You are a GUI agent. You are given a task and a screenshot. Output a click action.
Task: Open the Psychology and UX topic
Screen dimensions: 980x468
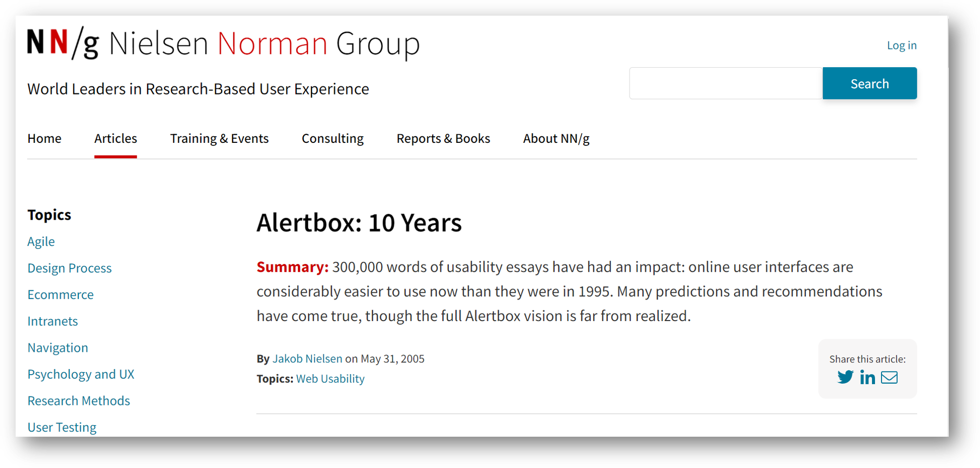click(81, 374)
